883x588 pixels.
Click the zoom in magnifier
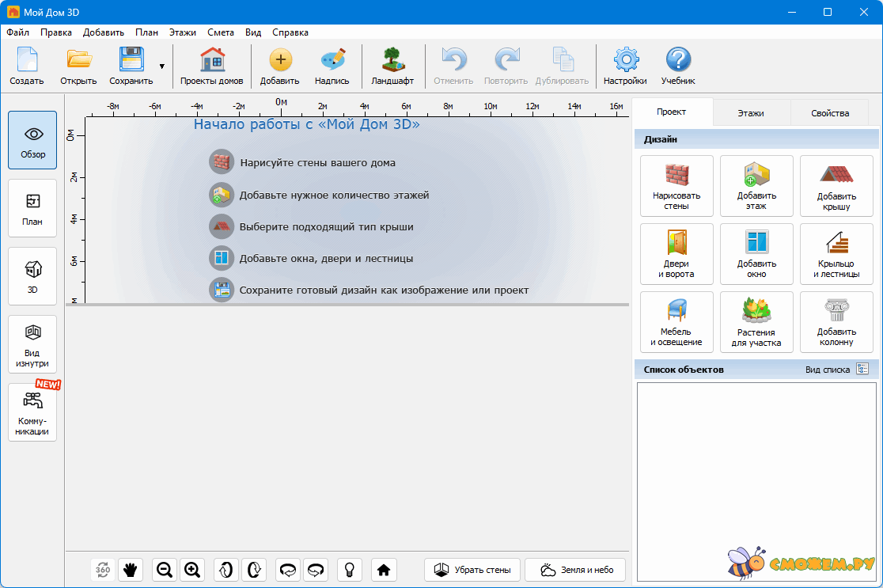tap(192, 570)
